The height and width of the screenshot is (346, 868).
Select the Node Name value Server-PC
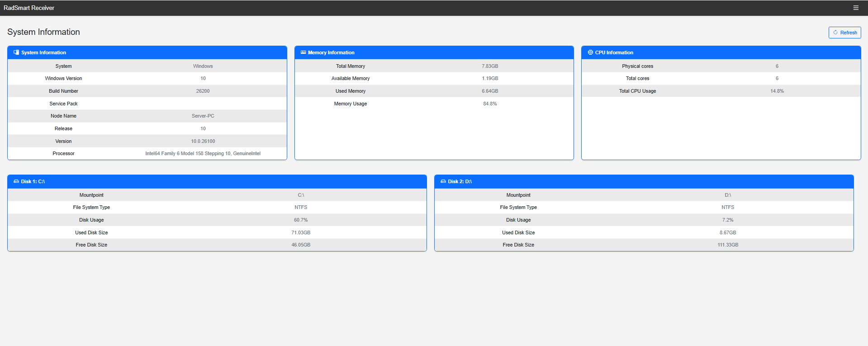click(x=203, y=116)
